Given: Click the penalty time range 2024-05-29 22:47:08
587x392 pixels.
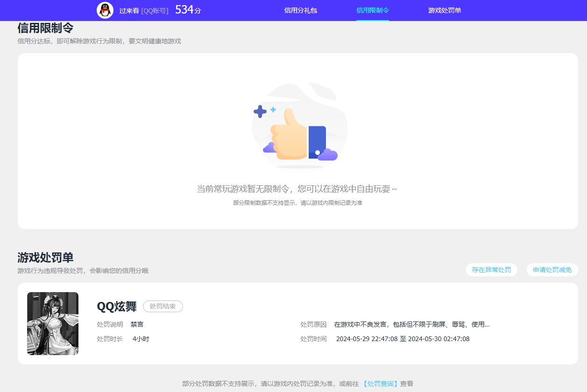Looking at the screenshot, I should coord(368,339).
